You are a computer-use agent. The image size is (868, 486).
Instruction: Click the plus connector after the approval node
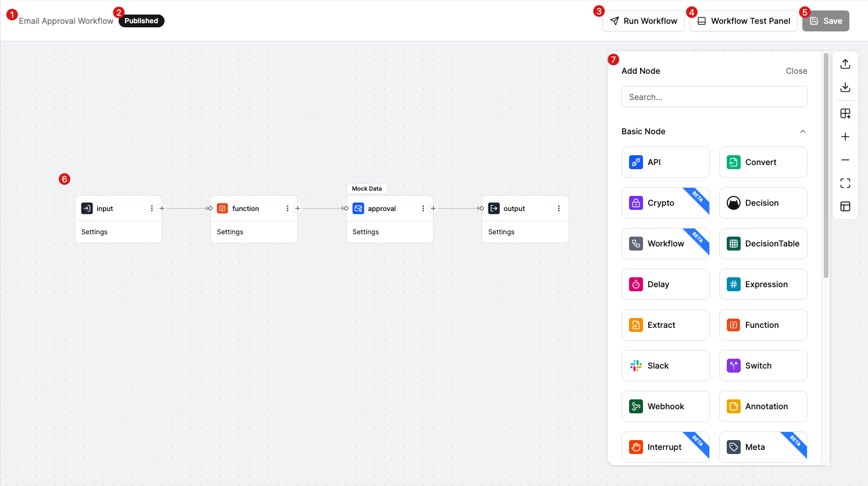click(x=433, y=208)
